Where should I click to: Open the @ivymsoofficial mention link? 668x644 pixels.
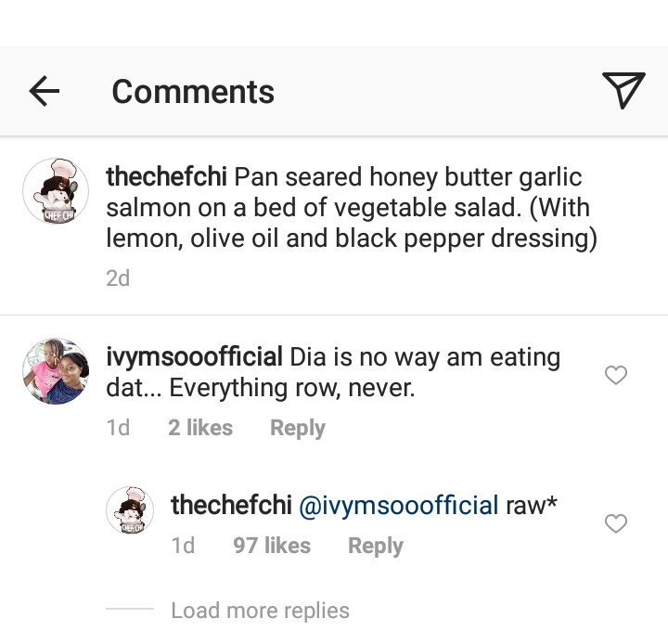point(399,506)
